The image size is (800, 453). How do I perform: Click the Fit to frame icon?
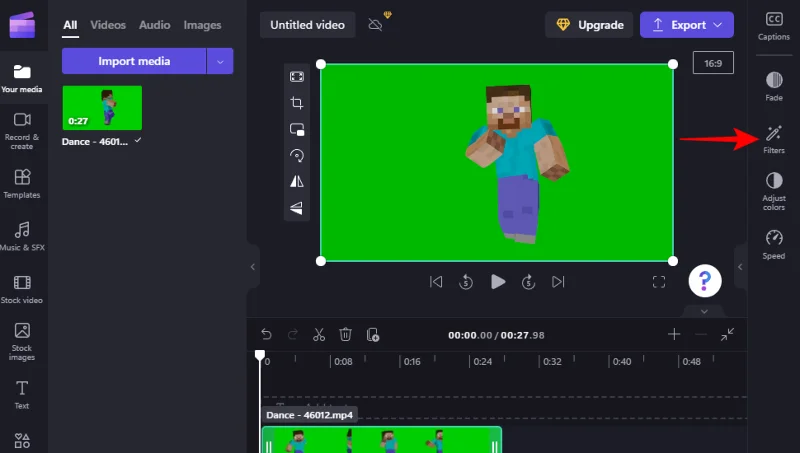point(297,77)
